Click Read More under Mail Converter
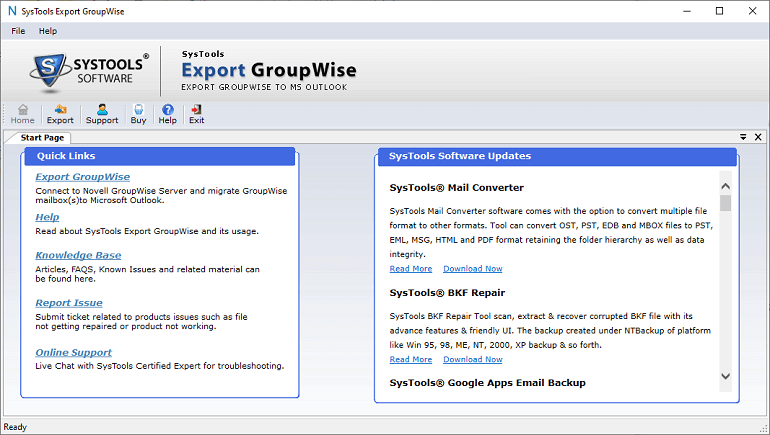Screen dimensions: 770x435 pos(411,269)
